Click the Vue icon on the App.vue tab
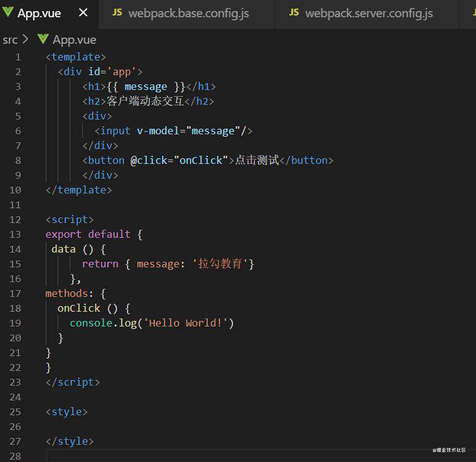Screen dimensions: 476x462 7,12
